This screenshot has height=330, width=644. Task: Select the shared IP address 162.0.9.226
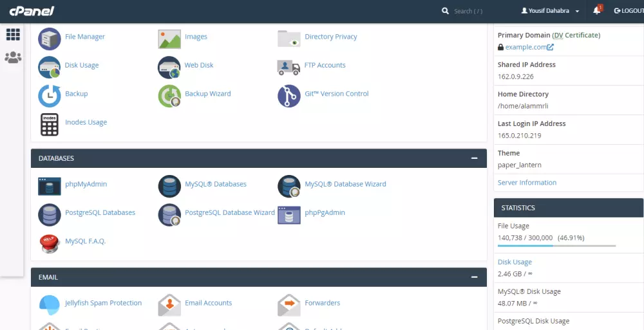(516, 77)
